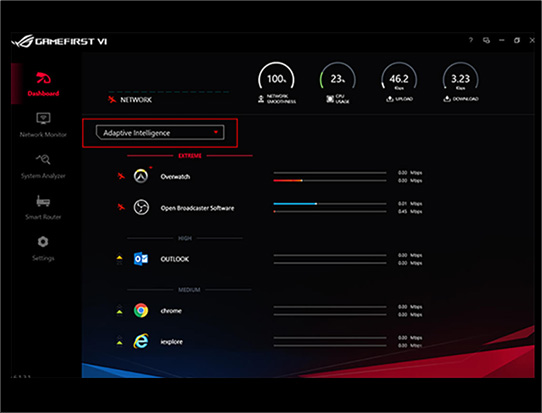Open the System Analyzer icon
The height and width of the screenshot is (413, 542).
pos(43,159)
